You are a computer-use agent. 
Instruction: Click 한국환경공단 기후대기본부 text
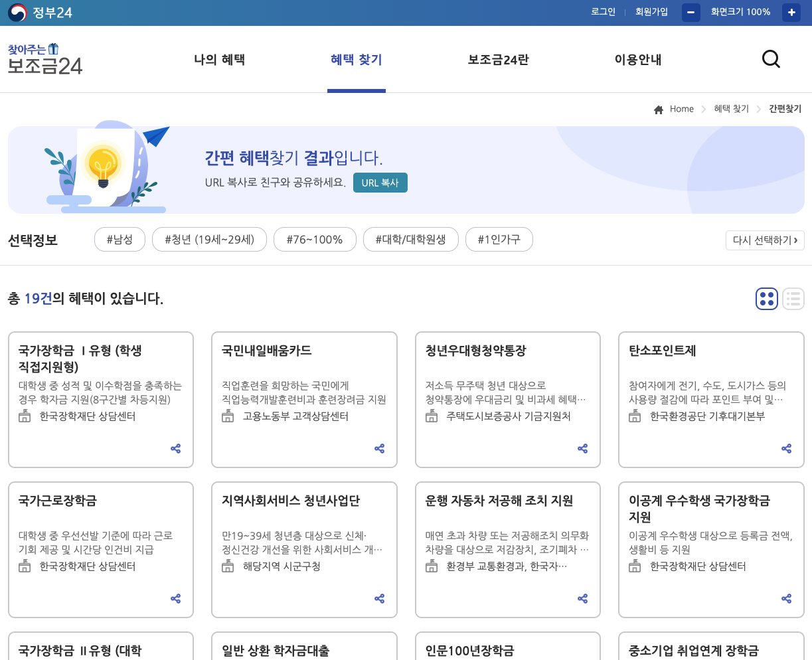(x=707, y=416)
